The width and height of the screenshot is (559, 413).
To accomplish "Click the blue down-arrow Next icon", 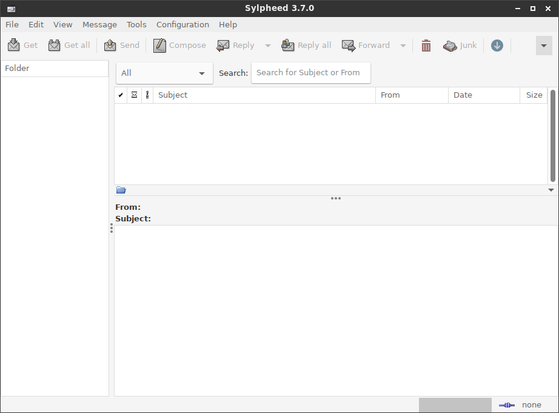I will pos(497,46).
